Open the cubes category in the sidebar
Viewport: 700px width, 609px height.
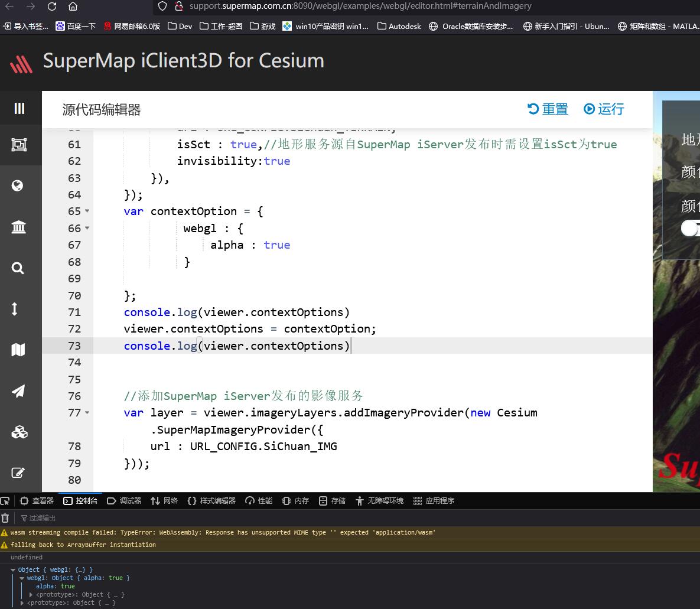pyautogui.click(x=19, y=432)
